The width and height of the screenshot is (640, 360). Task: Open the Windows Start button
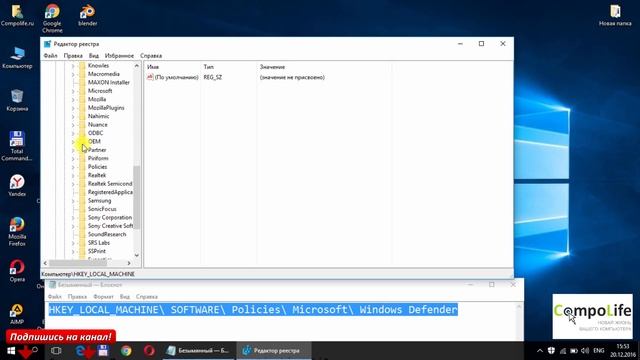pos(11,351)
